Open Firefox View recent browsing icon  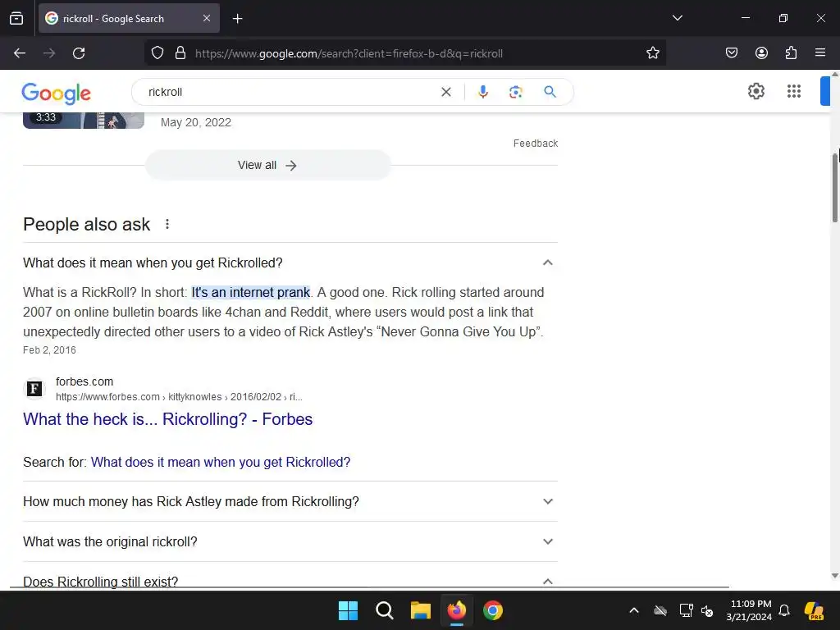point(16,18)
